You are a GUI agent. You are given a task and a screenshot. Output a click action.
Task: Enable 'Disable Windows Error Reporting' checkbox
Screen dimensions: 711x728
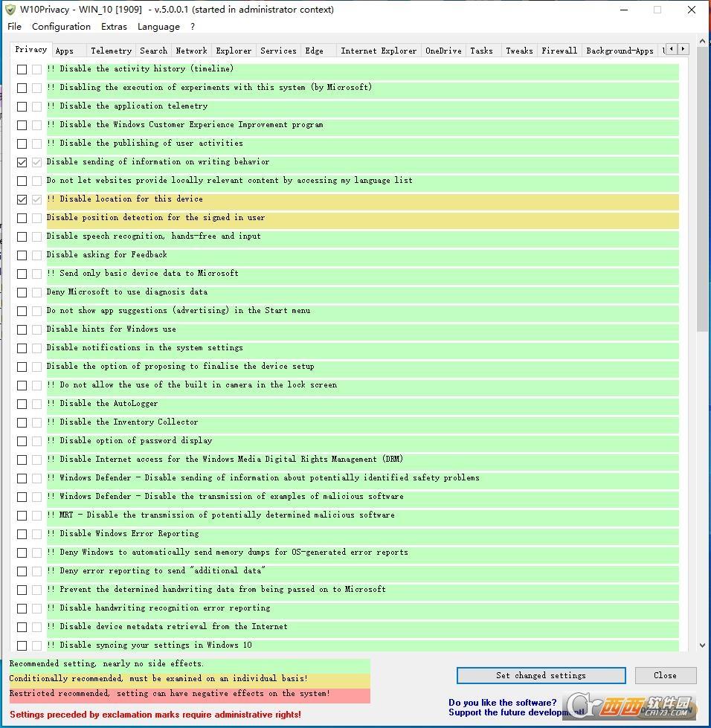[22, 534]
